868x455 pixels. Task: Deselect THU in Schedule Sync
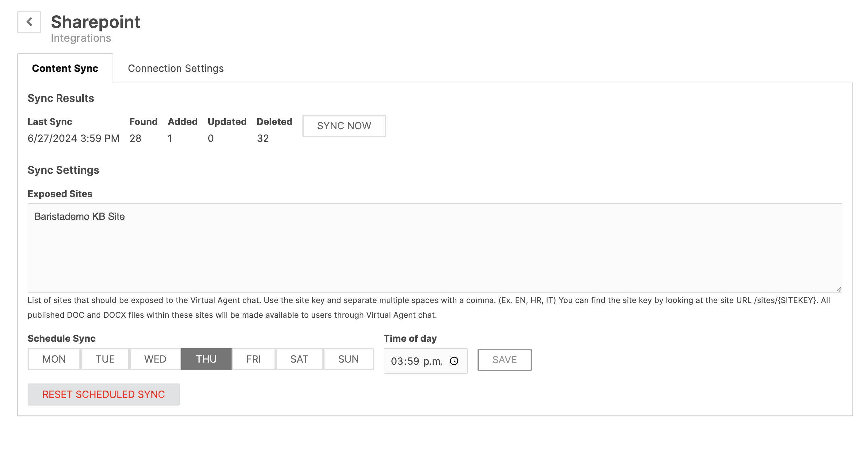tap(206, 359)
